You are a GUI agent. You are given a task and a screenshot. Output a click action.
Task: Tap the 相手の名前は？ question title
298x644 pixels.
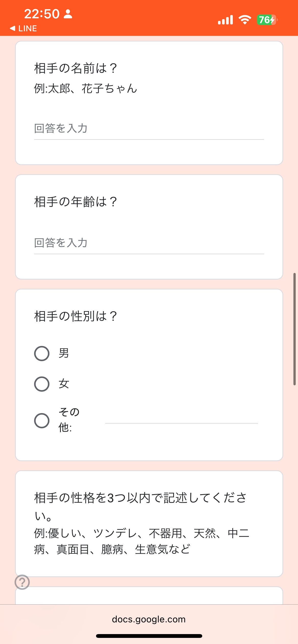tap(76, 68)
